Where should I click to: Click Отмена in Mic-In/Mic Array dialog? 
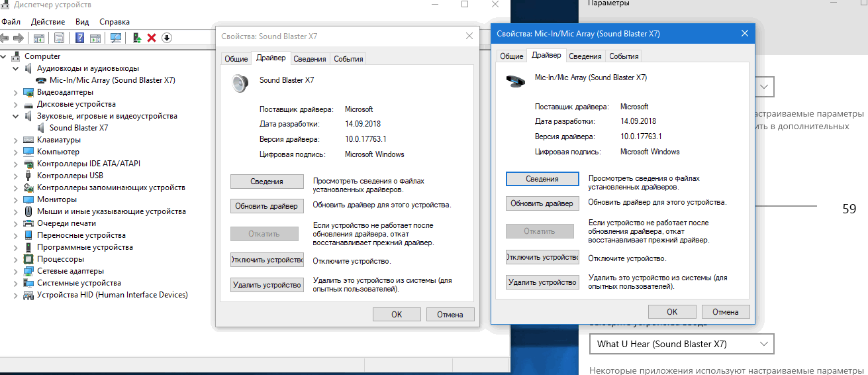pos(726,311)
